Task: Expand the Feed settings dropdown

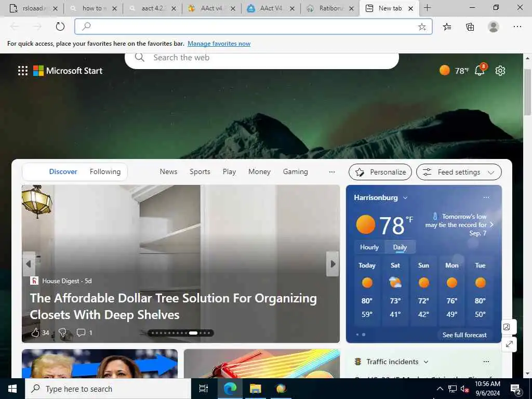Action: click(x=459, y=172)
